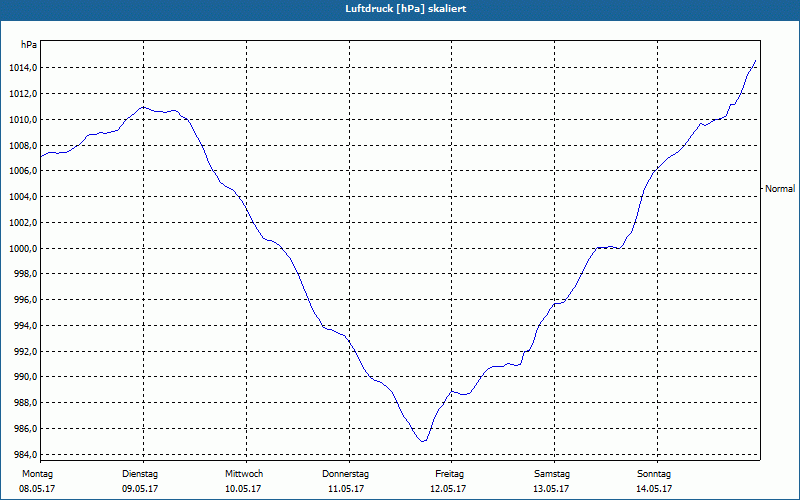Click the '996,0' axis value
This screenshot has width=800, height=500.
tap(25, 300)
